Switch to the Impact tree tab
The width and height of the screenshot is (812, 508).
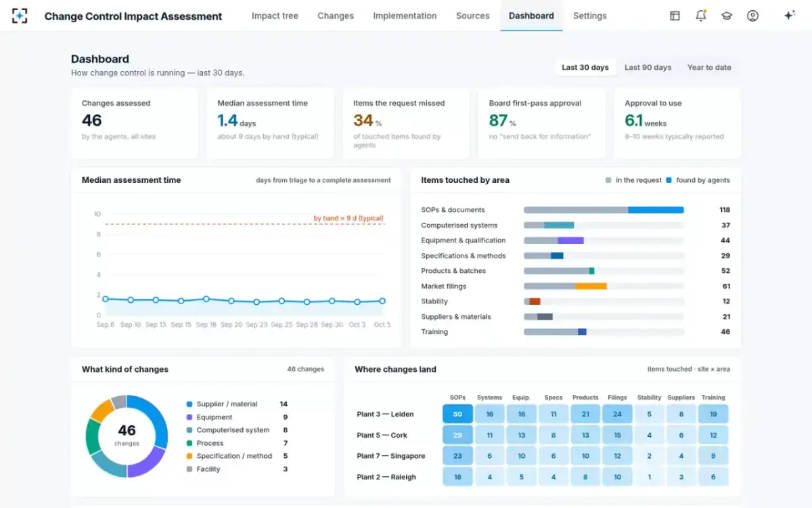275,16
